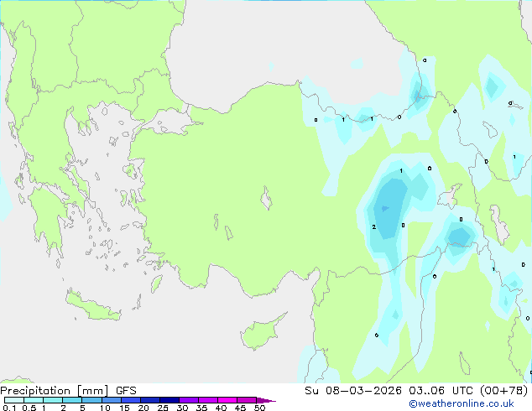Click the date text 'Su 08-03-2026'
The image size is (532, 411).
point(353,391)
